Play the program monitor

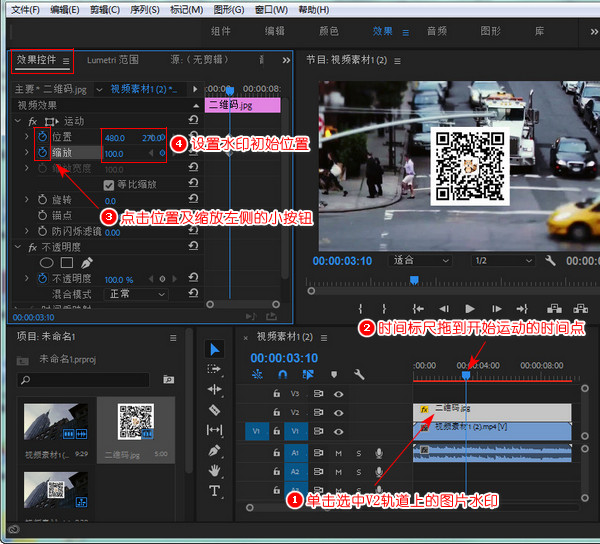point(470,308)
